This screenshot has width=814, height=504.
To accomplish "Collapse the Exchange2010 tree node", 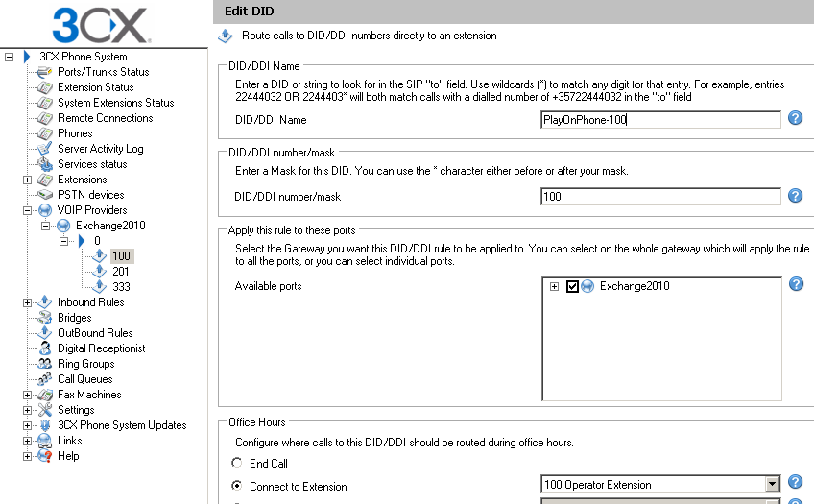I will 46,227.
